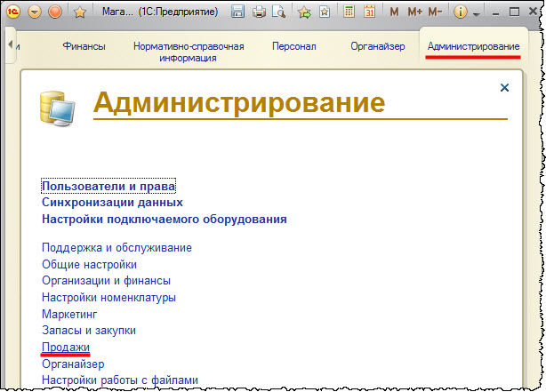Open Нормативно-справочная информация tab
546x392 pixels.
click(x=189, y=52)
